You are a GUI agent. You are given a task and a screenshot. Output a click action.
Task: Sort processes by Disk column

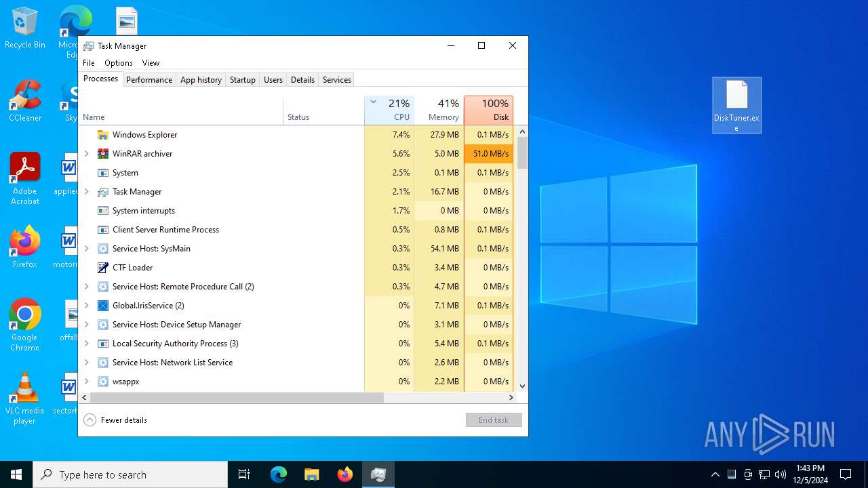coord(488,110)
